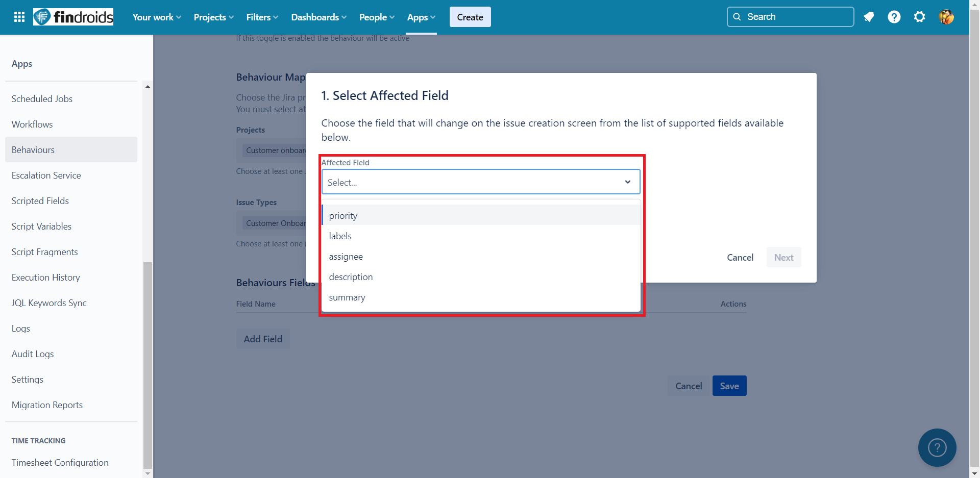Click the floating help bubble button
The height and width of the screenshot is (478, 980).
(937, 447)
